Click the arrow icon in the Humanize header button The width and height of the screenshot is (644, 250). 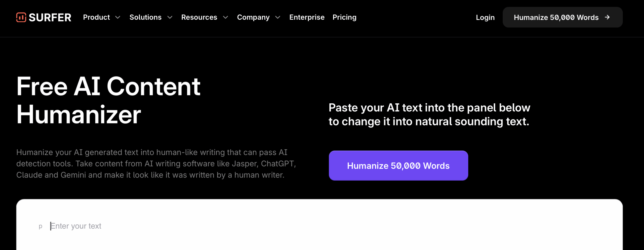[607, 17]
